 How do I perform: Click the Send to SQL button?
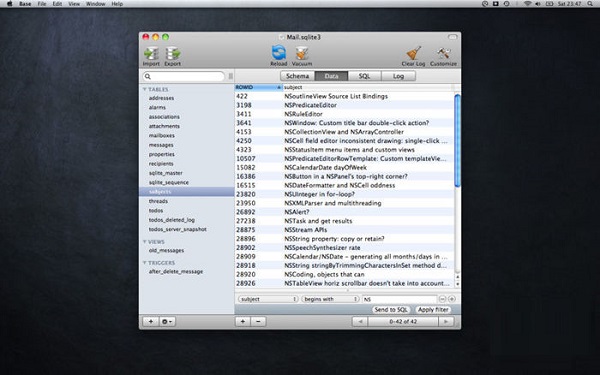click(x=391, y=310)
